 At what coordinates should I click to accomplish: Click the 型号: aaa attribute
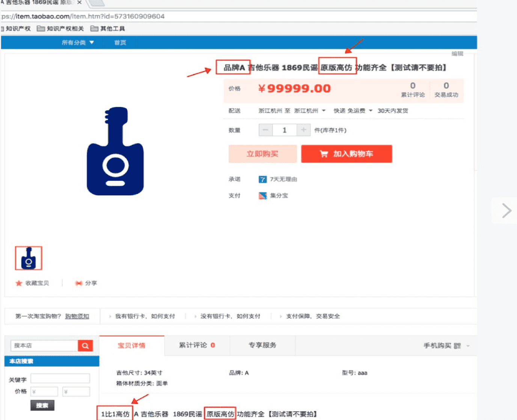tap(354, 373)
